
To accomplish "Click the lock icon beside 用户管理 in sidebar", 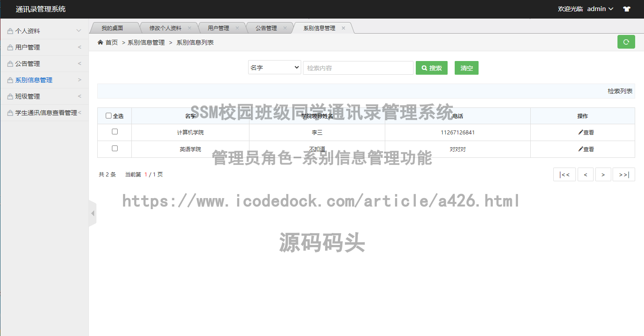I will [x=9, y=47].
